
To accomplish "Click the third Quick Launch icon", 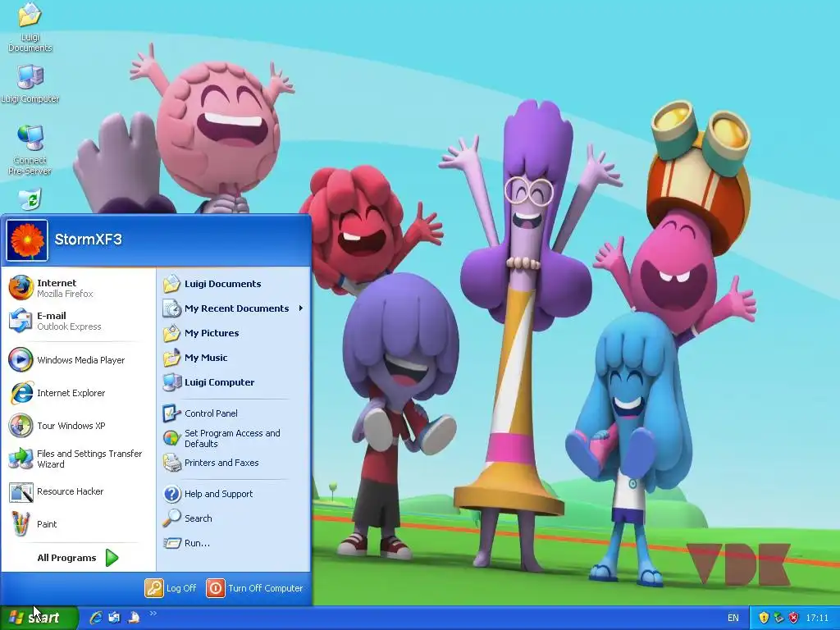I will click(x=134, y=618).
